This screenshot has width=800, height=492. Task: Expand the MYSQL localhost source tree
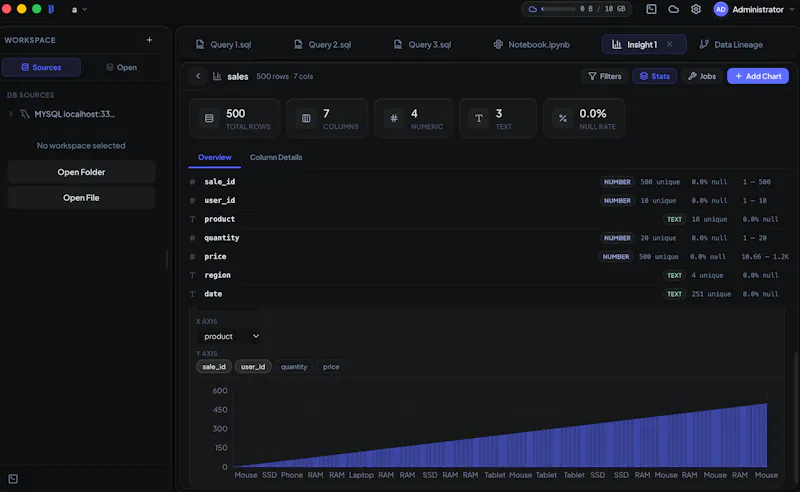pyautogui.click(x=11, y=114)
